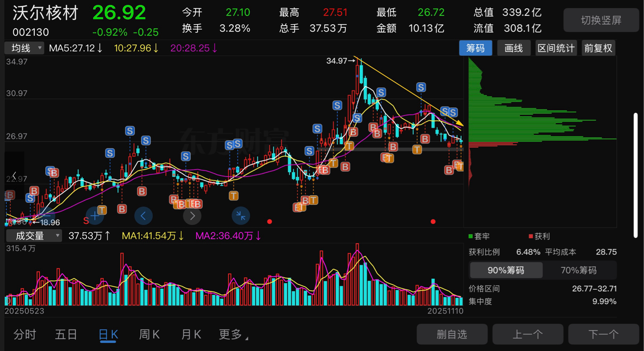Viewport: 644px width, 351px height.
Task: Click the MA1:41.54万 volume value
Action: 153,236
